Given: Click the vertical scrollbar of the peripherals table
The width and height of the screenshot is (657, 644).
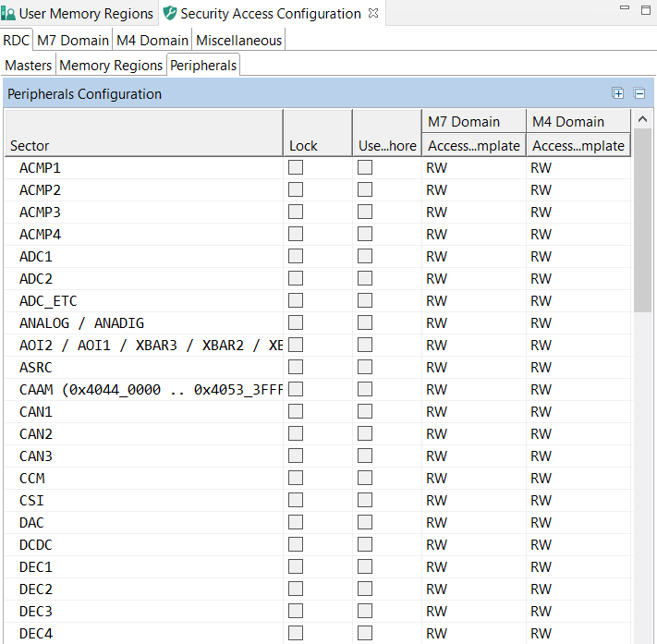Looking at the screenshot, I should pyautogui.click(x=642, y=222).
